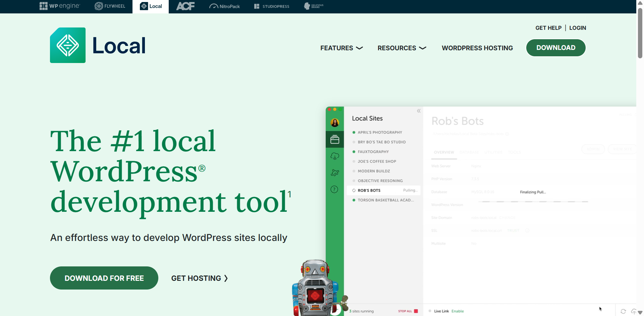Click the user avatar in the sidebar
The width and height of the screenshot is (644, 316).
tap(334, 123)
